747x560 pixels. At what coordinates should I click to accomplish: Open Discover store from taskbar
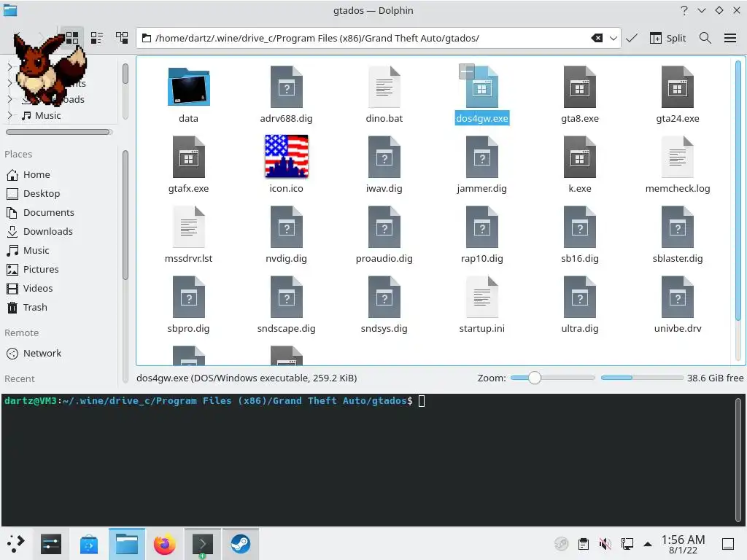click(88, 544)
